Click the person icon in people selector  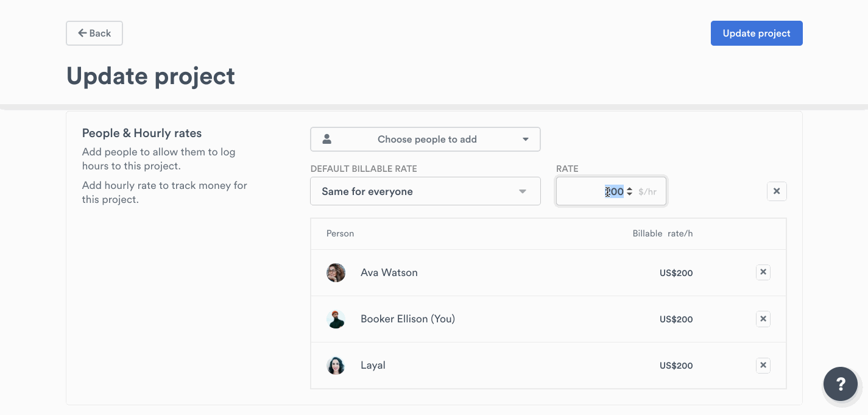point(327,140)
